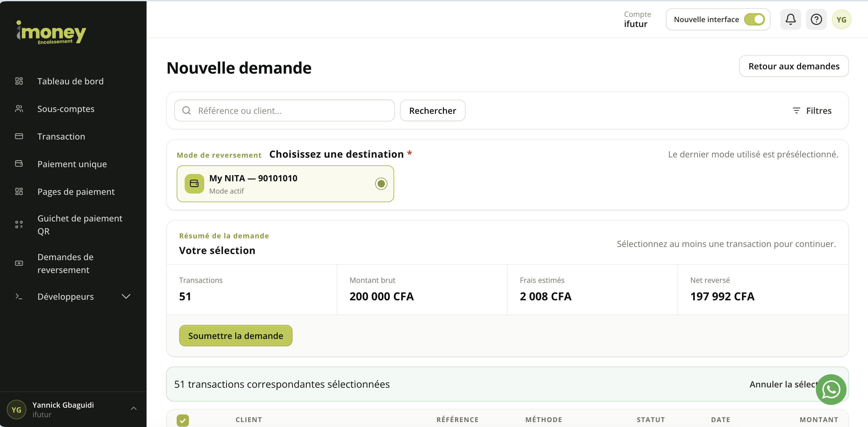Click the STATUT column header
Viewport: 868px width, 427px height.
pyautogui.click(x=651, y=420)
